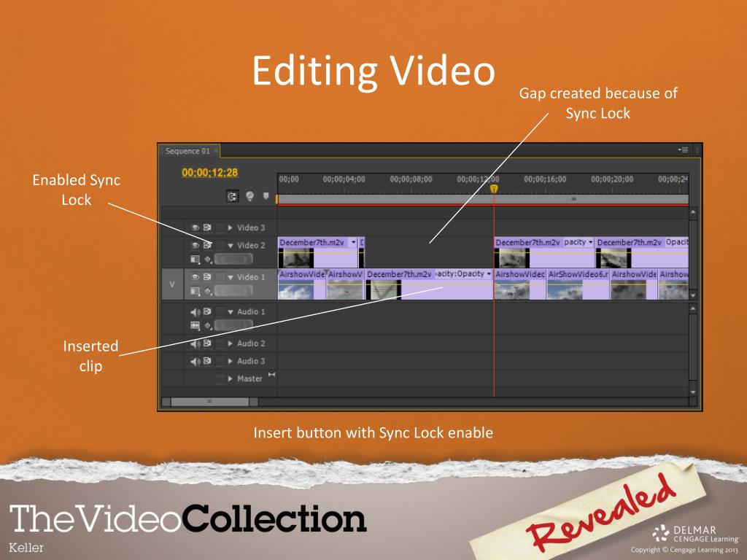Toggle track lock box on Video 1
The height and width of the screenshot is (560, 747).
point(220,276)
